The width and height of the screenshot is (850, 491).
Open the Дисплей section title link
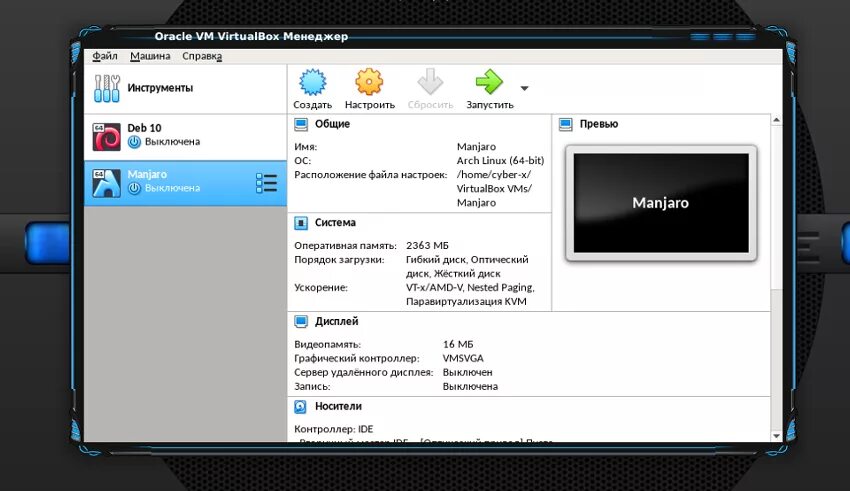tap(337, 321)
